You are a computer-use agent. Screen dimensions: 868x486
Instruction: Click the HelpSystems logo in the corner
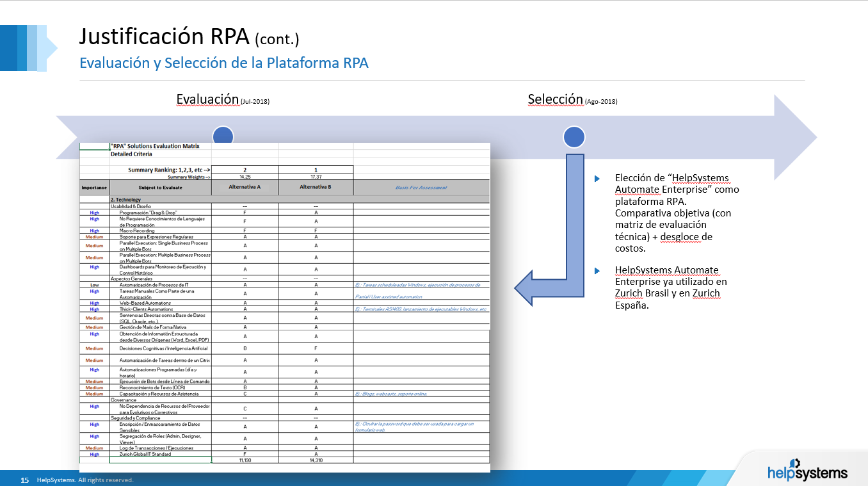point(807,471)
